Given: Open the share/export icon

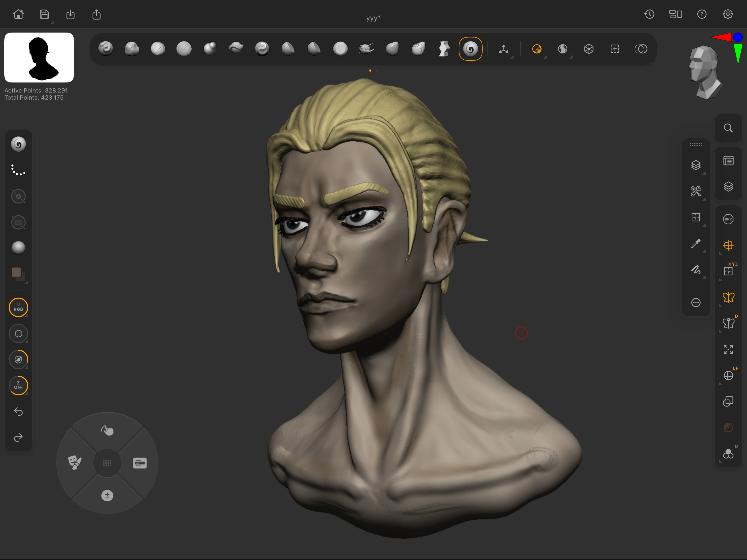Looking at the screenshot, I should coord(97,14).
